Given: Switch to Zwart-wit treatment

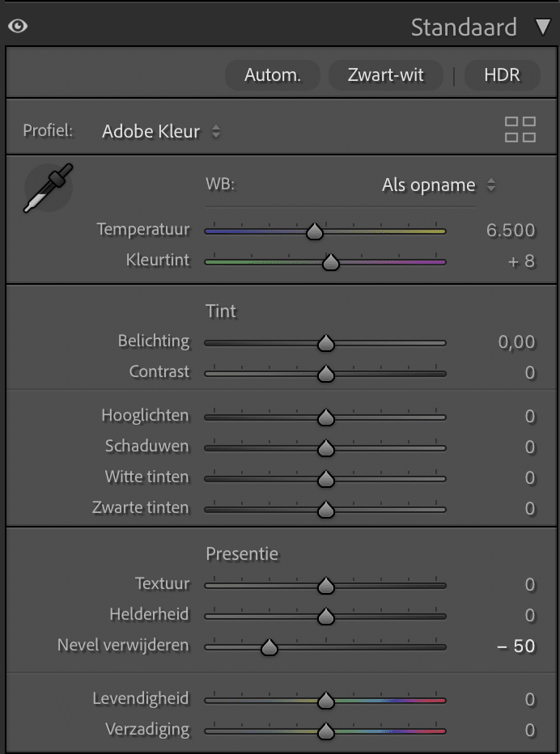Looking at the screenshot, I should point(385,75).
